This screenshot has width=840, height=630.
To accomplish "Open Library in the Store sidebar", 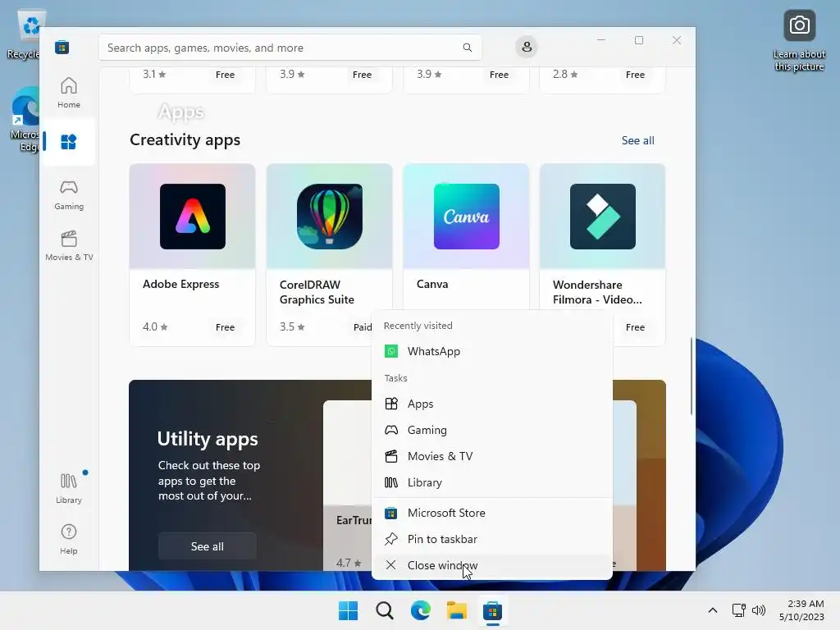I will 69,488.
